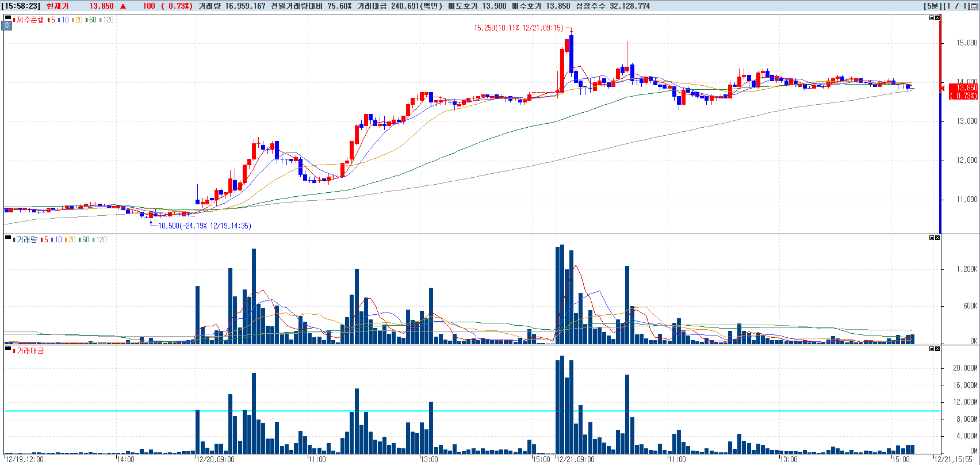Viewport: 980px width, 465px height.
Task: Select the price 5-period moving average legend
Action: click(52, 20)
